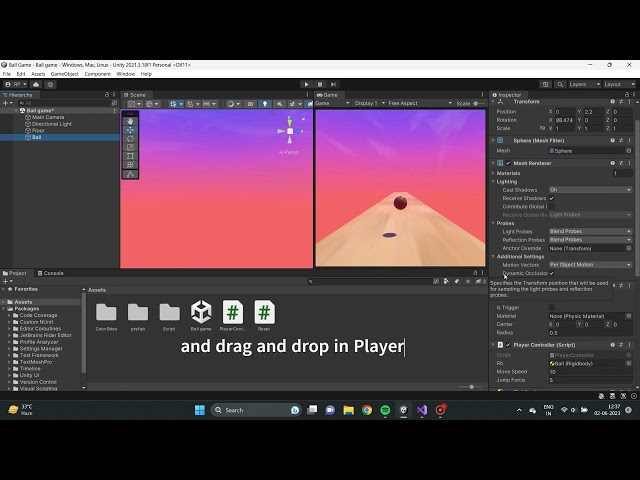The height and width of the screenshot is (480, 640).
Task: Lock the Inspector panel
Action: [627, 94]
